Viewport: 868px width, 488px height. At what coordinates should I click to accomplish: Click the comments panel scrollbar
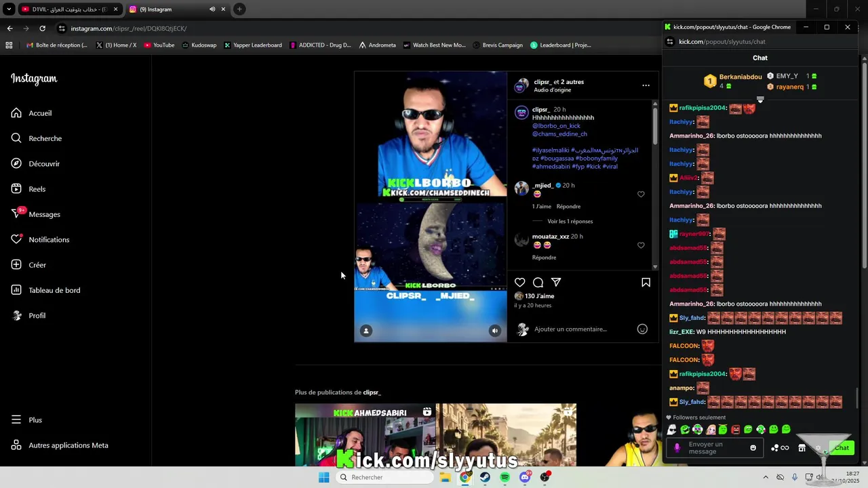pyautogui.click(x=655, y=125)
